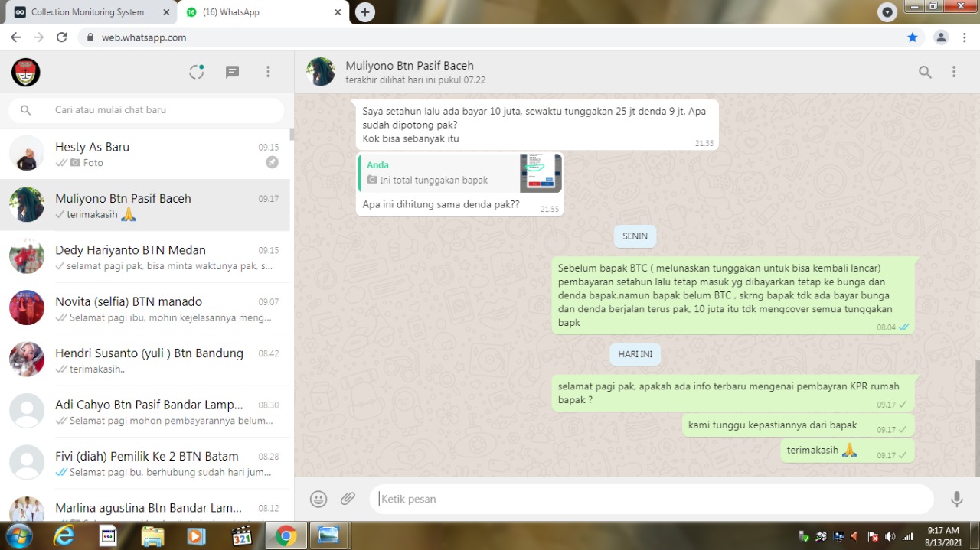
Task: Open the conversation options menu
Action: click(x=954, y=72)
